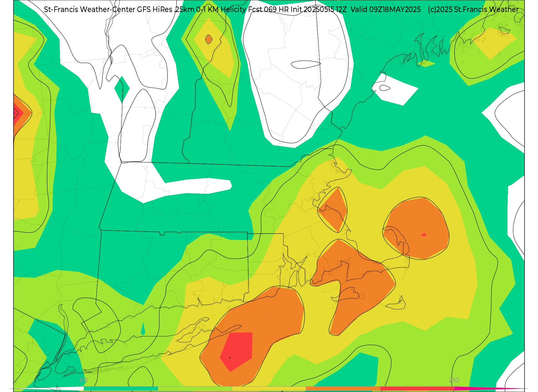Click the orange color bar segment
Image resolution: width=538 pixels, height=392 pixels.
[343, 389]
